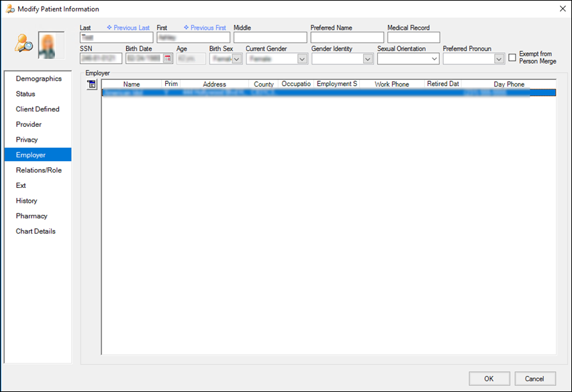Click the Name column header

(132, 84)
